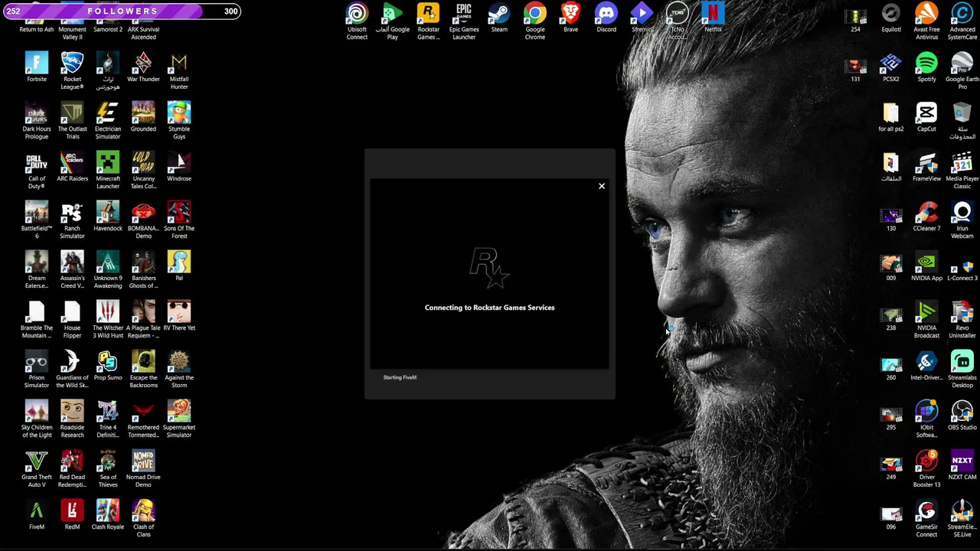
Task: Open the Stumble Guys shortcut
Action: click(x=179, y=120)
